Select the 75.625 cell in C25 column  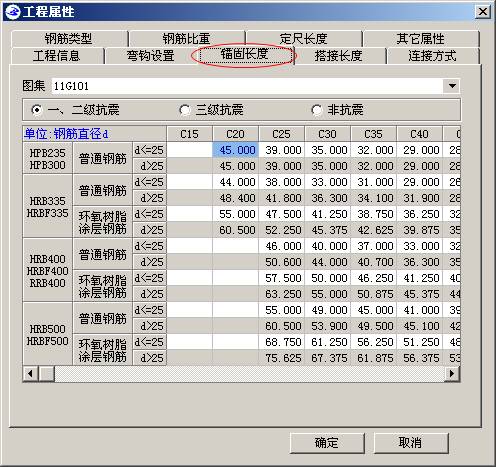[x=282, y=358]
